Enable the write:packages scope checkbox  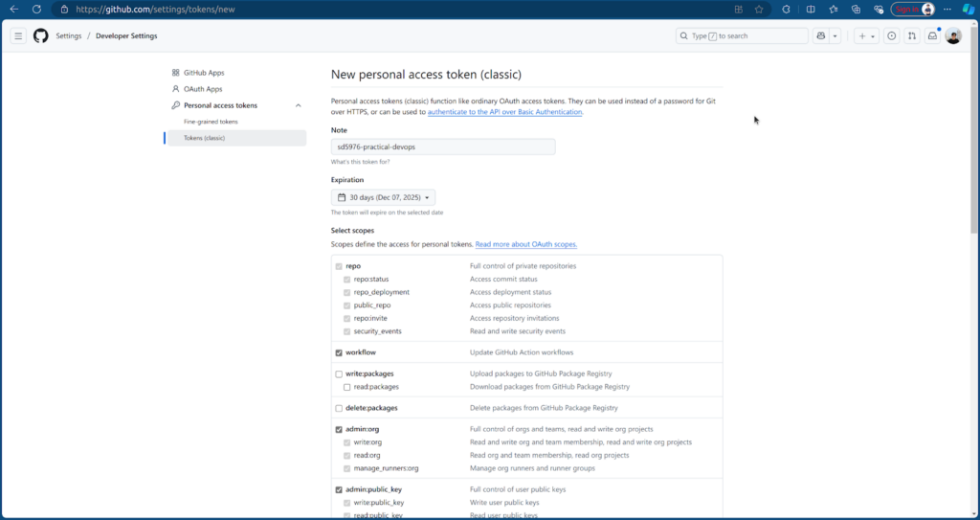point(339,373)
